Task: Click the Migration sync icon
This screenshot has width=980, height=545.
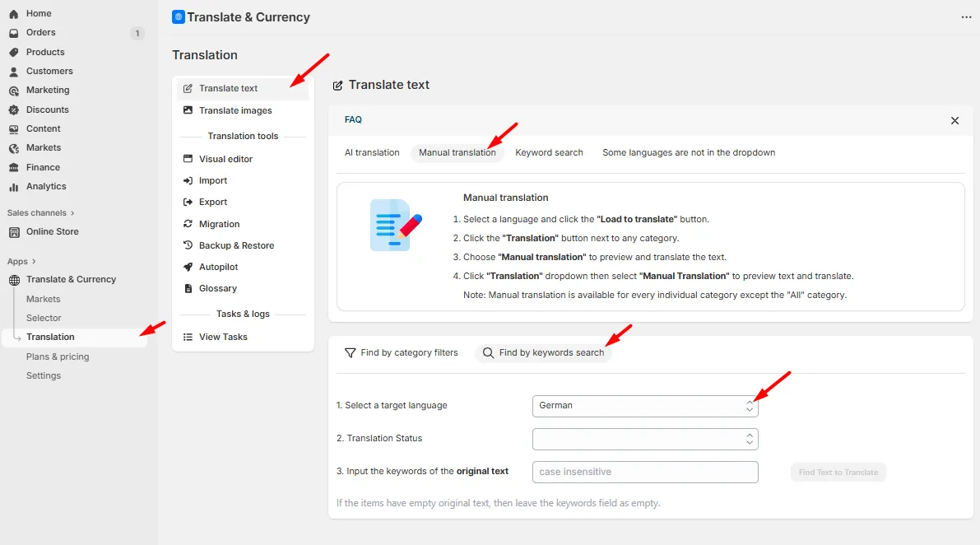Action: [x=188, y=224]
